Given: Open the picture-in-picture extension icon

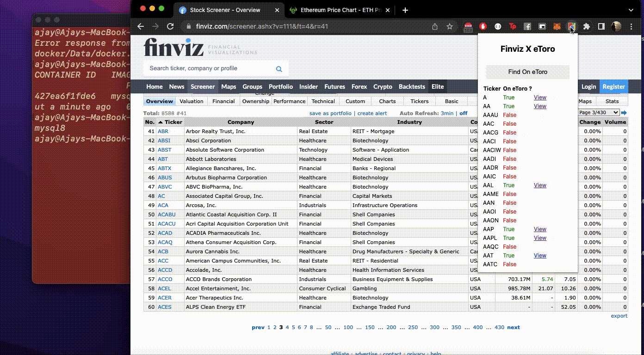Looking at the screenshot, I should (542, 27).
